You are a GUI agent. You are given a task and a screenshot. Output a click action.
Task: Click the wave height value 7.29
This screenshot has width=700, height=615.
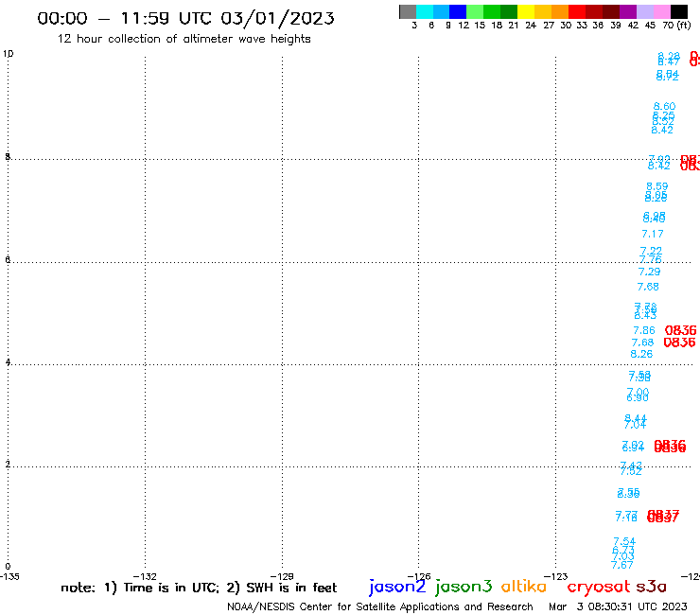pyautogui.click(x=649, y=272)
